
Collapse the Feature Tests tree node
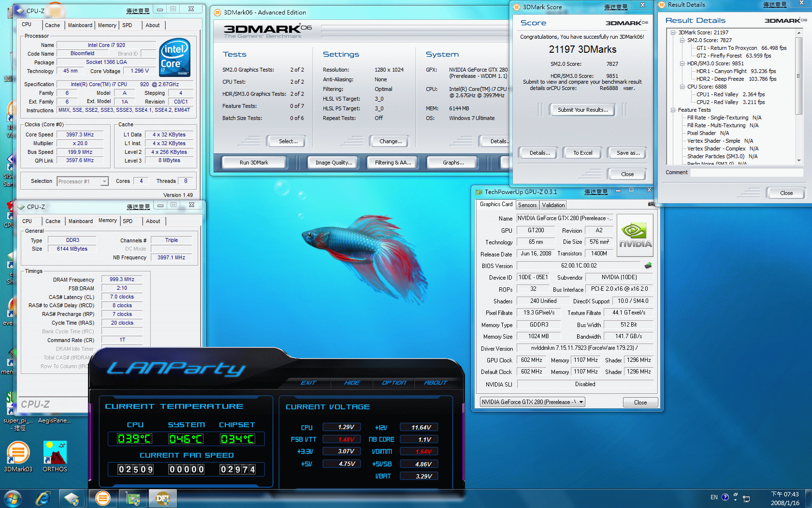click(x=673, y=110)
